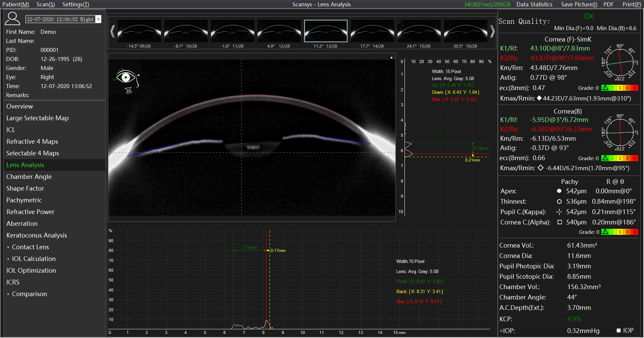Open Data Statistics
The image size is (644, 338).
click(x=534, y=4)
